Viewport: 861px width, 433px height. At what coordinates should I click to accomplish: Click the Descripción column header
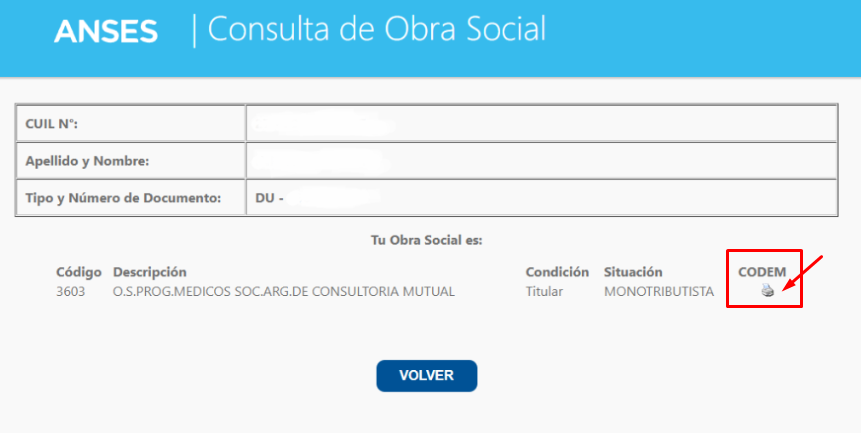click(150, 272)
